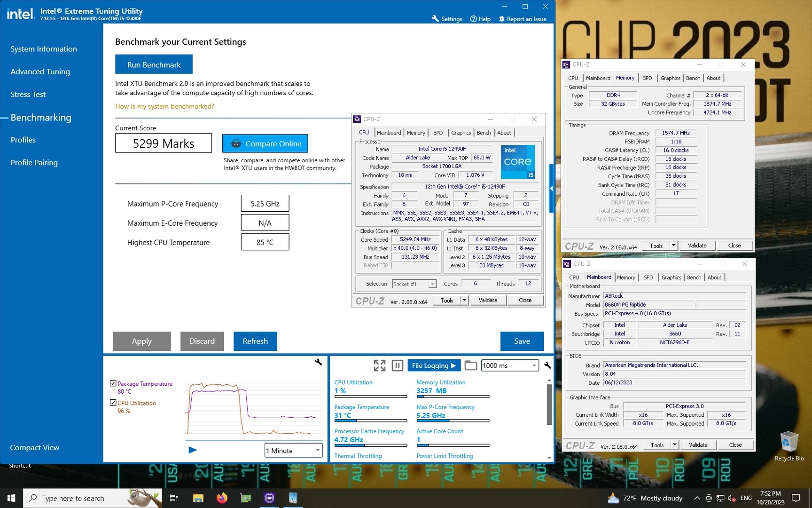This screenshot has height=508, width=812.
Task: Click the 5299 Marks score box
Action: click(164, 143)
